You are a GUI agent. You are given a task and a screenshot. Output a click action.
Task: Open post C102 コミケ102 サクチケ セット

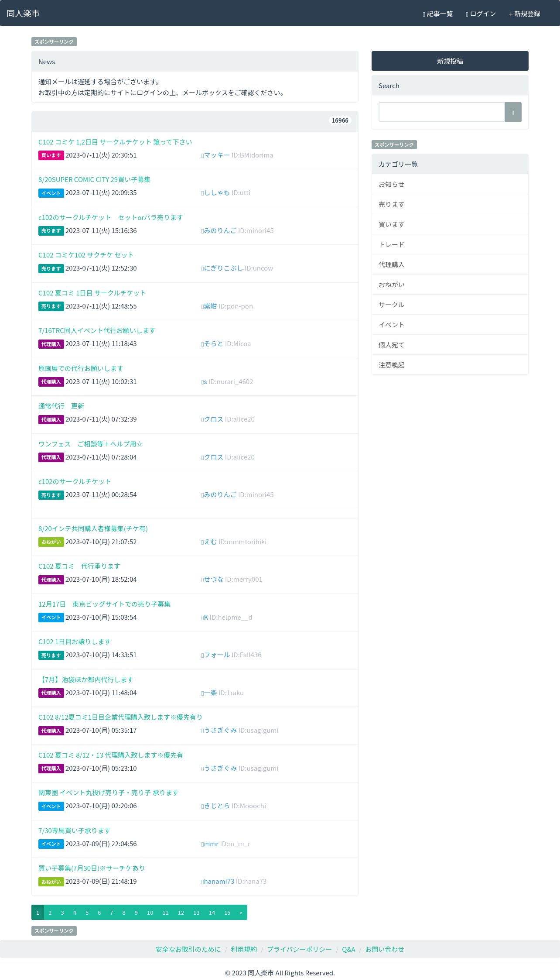86,255
